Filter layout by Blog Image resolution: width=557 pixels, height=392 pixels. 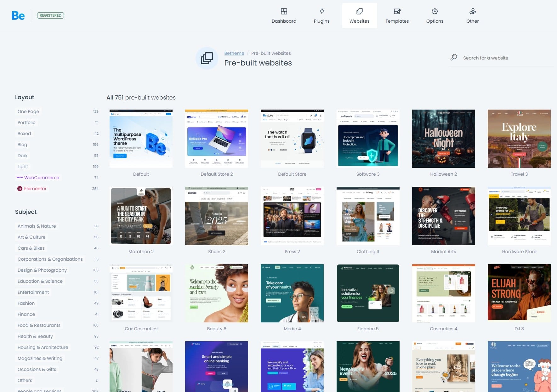(x=22, y=145)
